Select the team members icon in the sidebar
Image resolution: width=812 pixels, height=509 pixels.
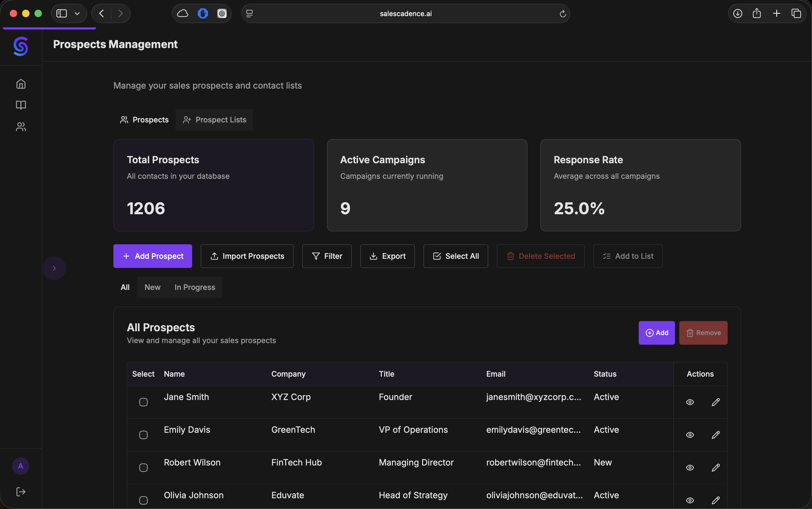coord(20,126)
